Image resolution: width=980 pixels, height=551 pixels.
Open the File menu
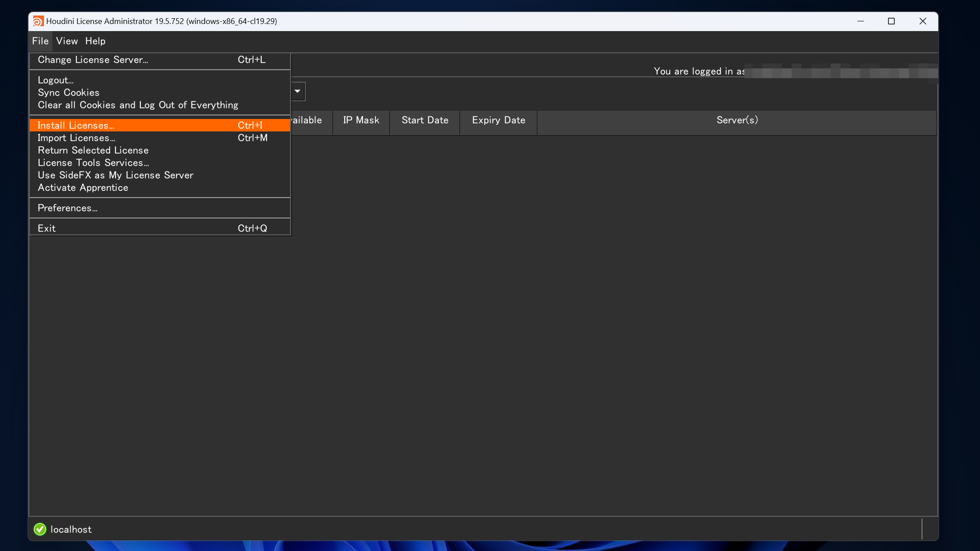point(40,41)
